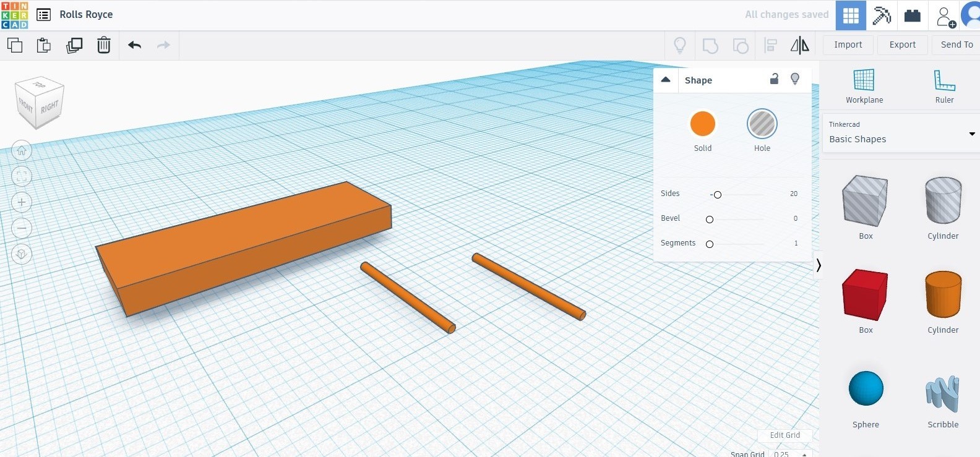
Task: Select the Ruler tool
Action: pyautogui.click(x=944, y=87)
